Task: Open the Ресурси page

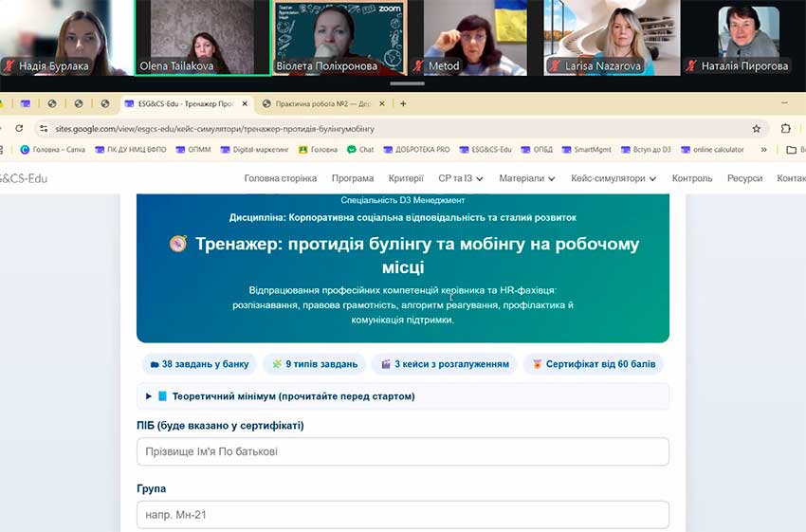Action: (744, 178)
